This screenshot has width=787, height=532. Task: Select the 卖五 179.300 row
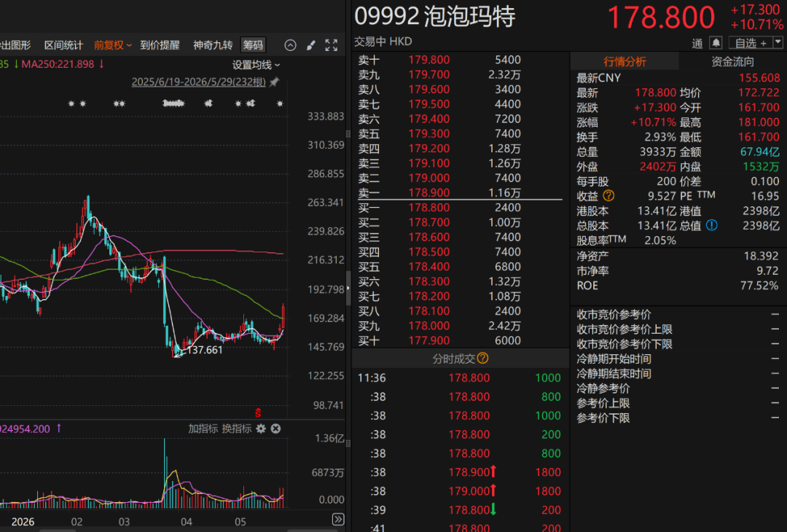pyautogui.click(x=460, y=133)
